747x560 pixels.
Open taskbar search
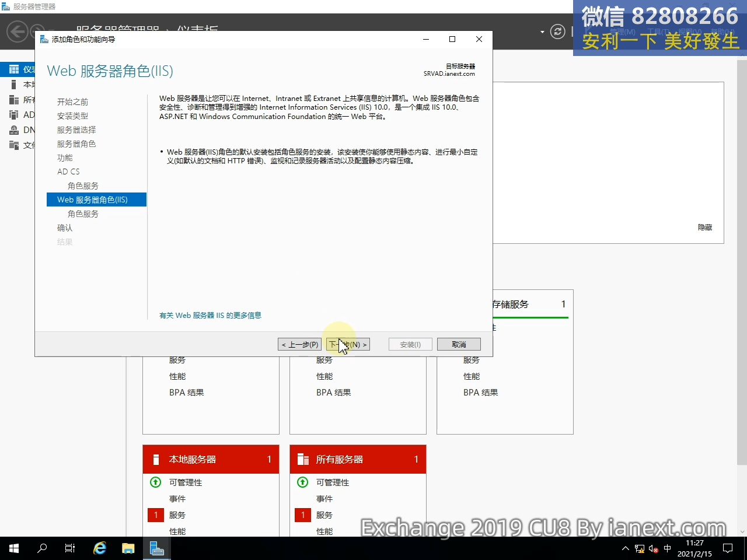pyautogui.click(x=42, y=548)
